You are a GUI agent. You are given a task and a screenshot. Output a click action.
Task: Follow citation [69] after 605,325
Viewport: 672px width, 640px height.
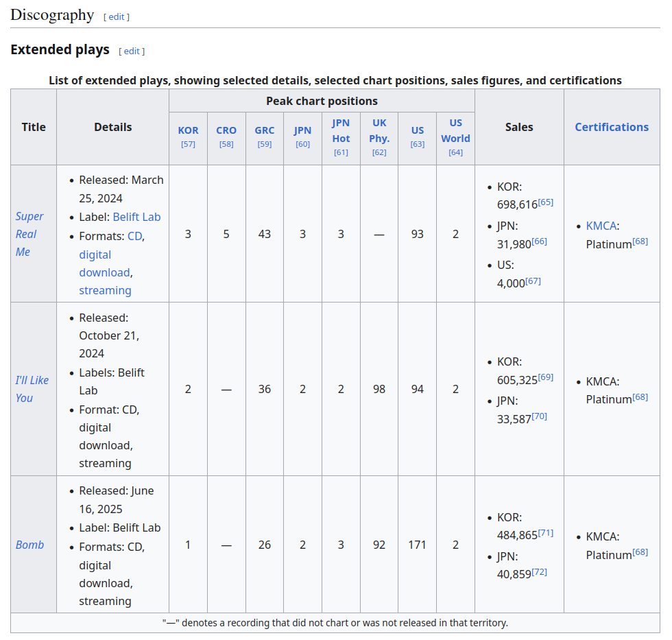[x=546, y=377]
